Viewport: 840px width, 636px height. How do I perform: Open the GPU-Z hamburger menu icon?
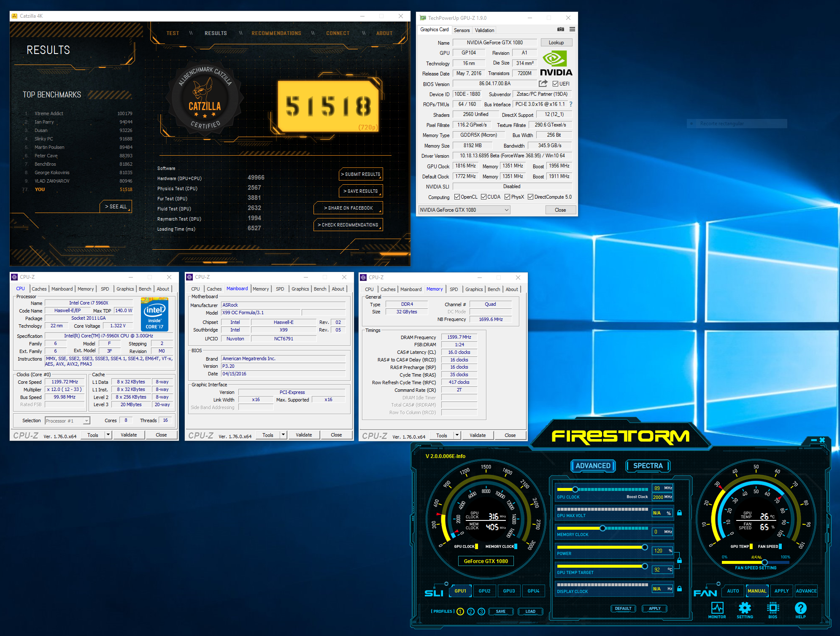pyautogui.click(x=572, y=30)
